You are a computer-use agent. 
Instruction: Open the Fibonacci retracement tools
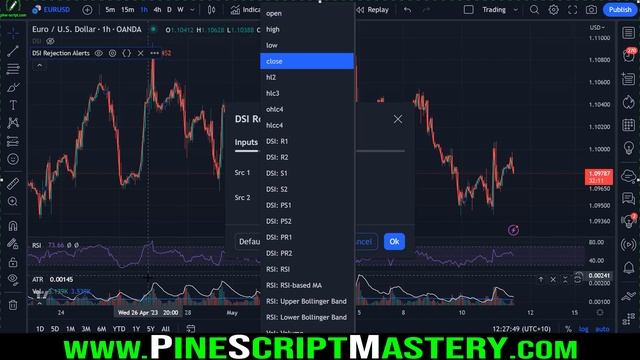[13, 69]
